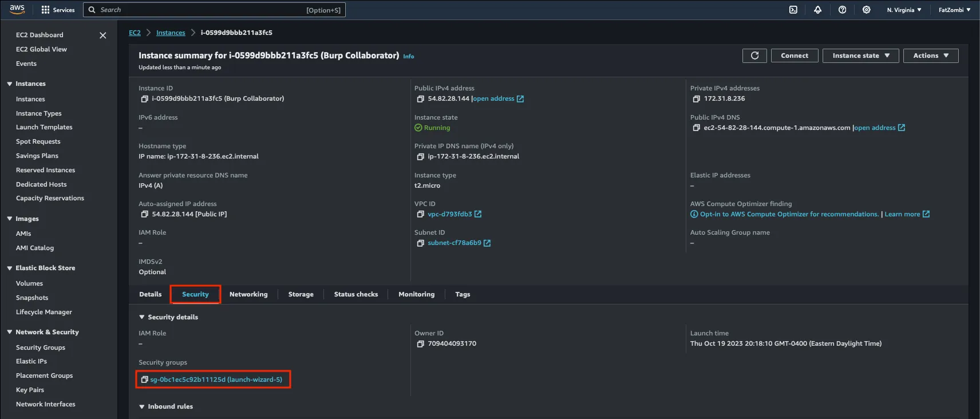The width and height of the screenshot is (980, 419).
Task: Open Spot Requests in the sidebar
Action: coord(38,141)
